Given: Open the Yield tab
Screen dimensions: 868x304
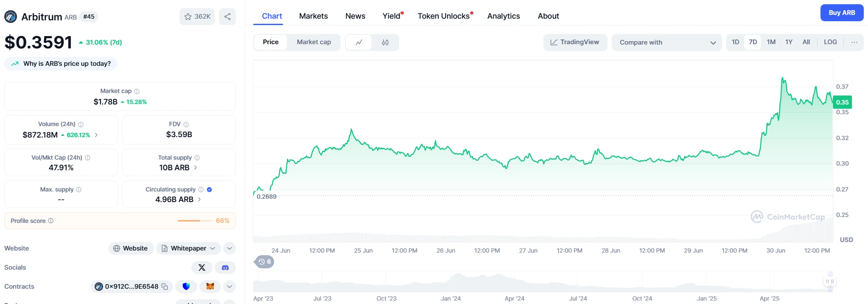Looking at the screenshot, I should (x=392, y=16).
